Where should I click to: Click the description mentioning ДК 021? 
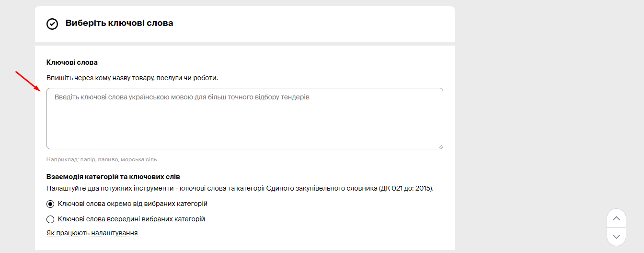click(240, 188)
